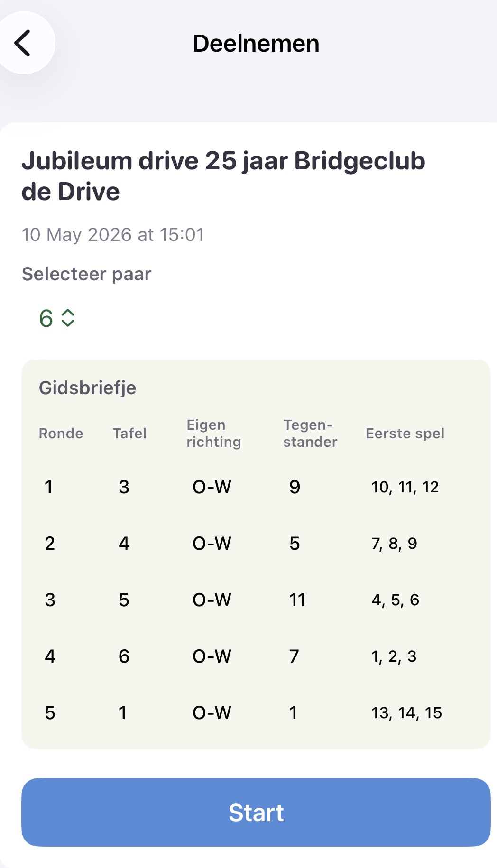Click the Tegenstander column header
The width and height of the screenshot is (497, 868).
click(310, 433)
